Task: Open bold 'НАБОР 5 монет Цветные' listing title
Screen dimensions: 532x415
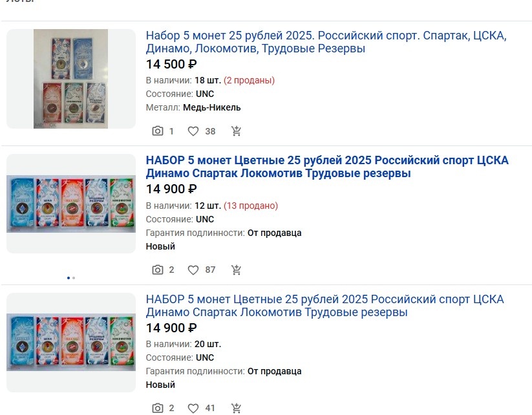Action: [327, 167]
